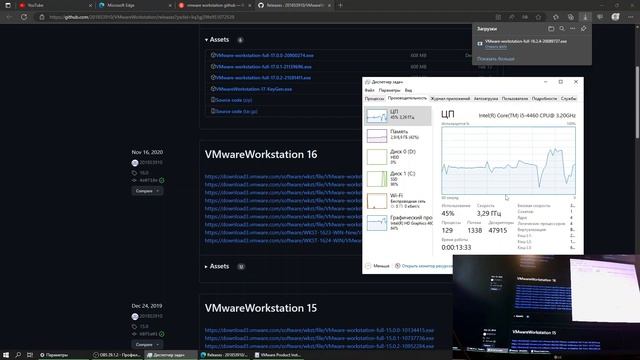Open the downloads folder icon in Загрузки panel
The height and width of the screenshot is (360, 640).
(x=551, y=29)
